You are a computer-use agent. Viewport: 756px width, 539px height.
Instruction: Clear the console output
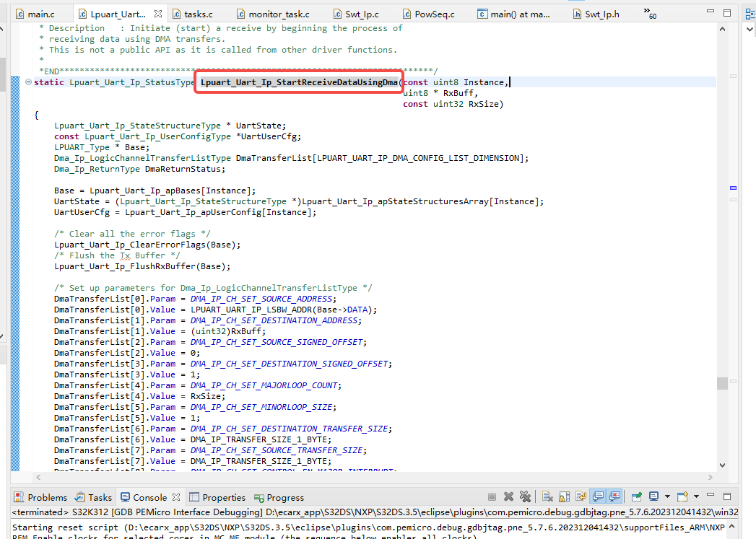pos(547,496)
